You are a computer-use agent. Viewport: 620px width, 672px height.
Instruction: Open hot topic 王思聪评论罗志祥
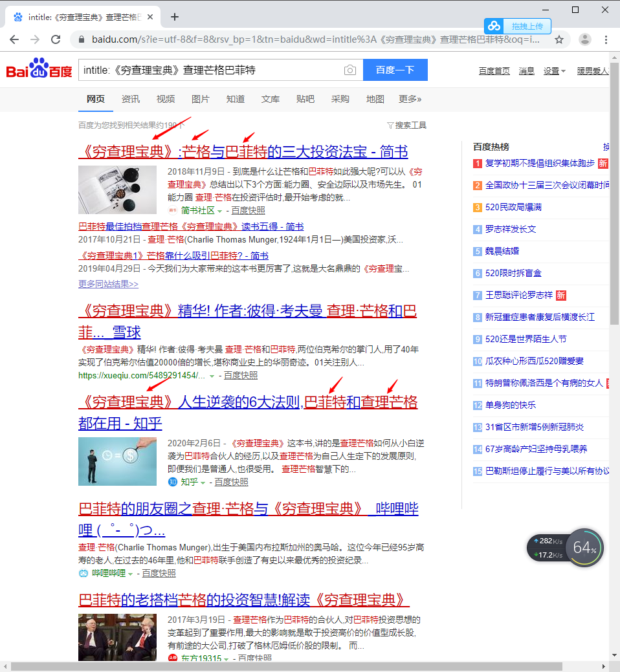point(519,296)
